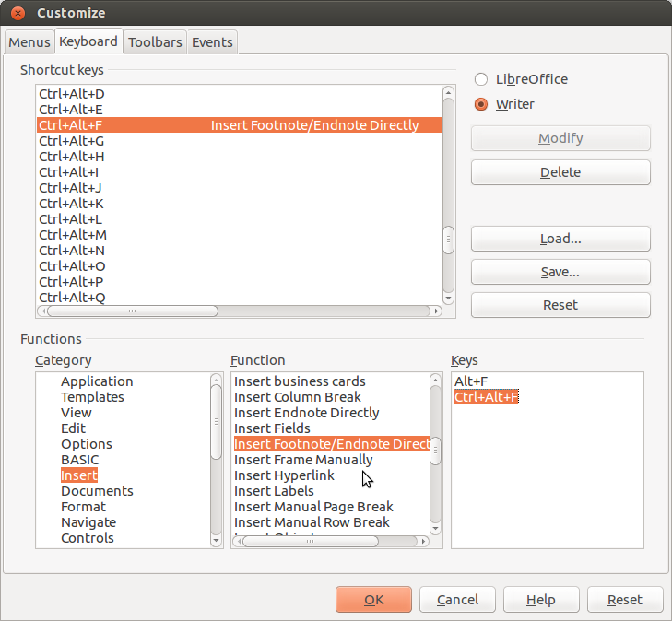Click shortcut keys list scroll-down arrow

coord(448,299)
